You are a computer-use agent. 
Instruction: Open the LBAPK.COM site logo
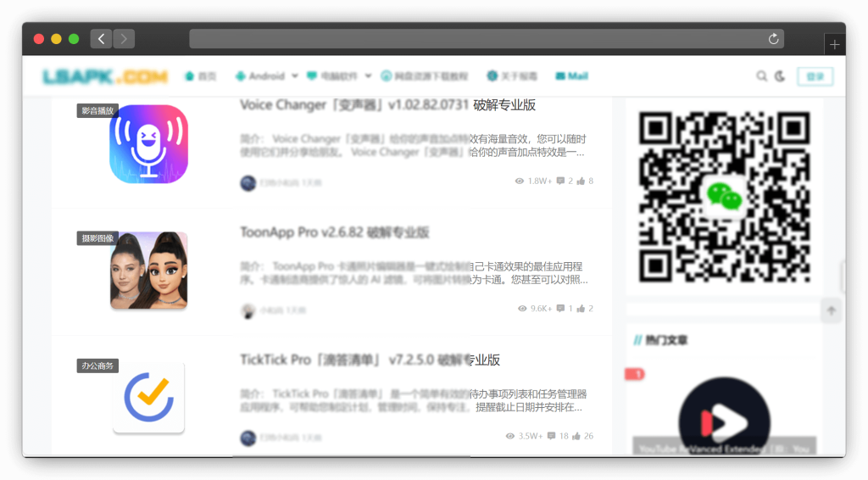pyautogui.click(x=104, y=76)
